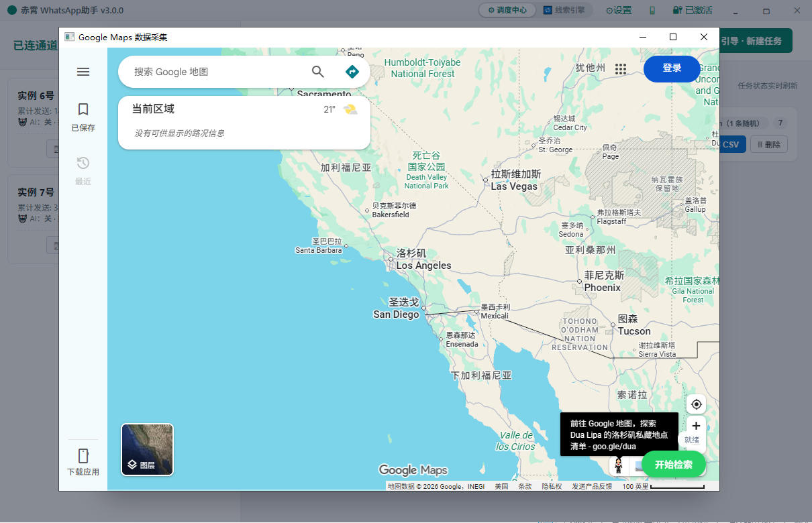This screenshot has height=523, width=812.
Task: Click the 赤霄 WhatsApp助手 app logo
Action: 12,10
